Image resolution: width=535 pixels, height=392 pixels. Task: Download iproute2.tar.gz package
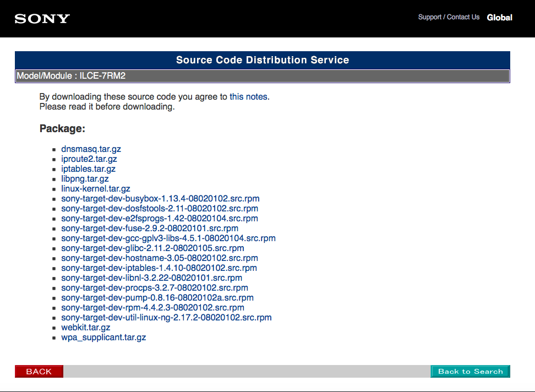pos(89,159)
